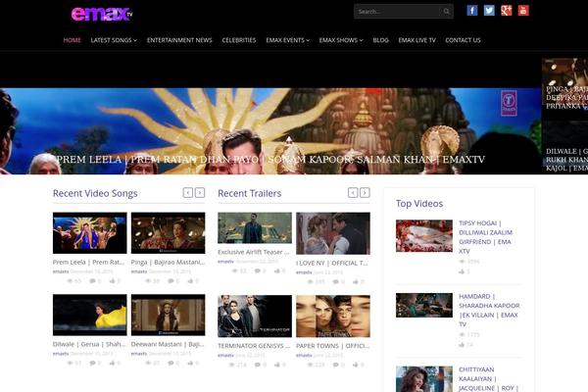Open Entertainment News menu item
The width and height of the screenshot is (588, 392).
(x=179, y=40)
